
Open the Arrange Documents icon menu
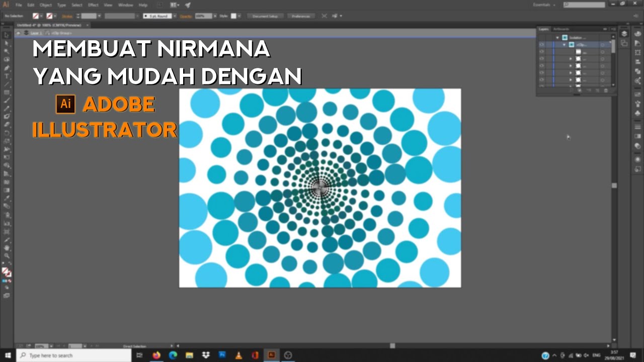175,5
